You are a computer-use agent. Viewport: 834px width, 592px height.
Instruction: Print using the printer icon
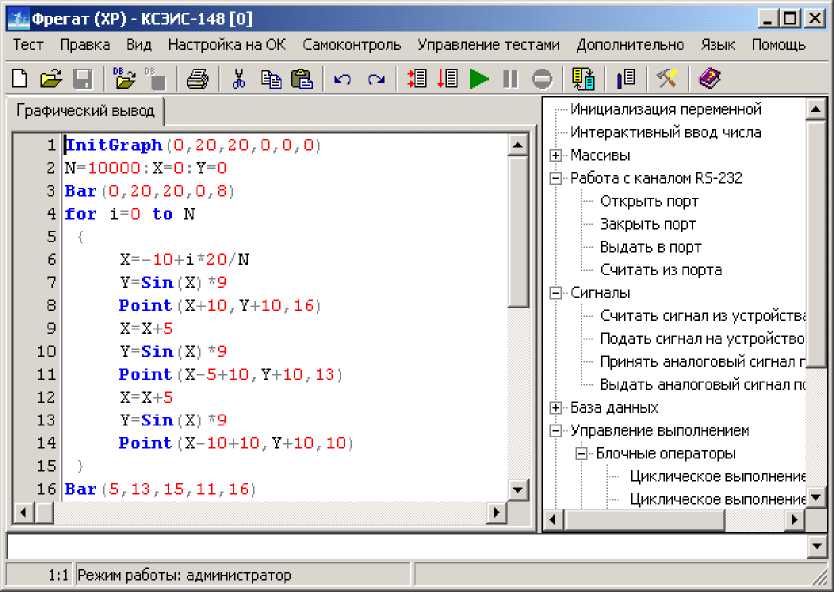(x=197, y=79)
